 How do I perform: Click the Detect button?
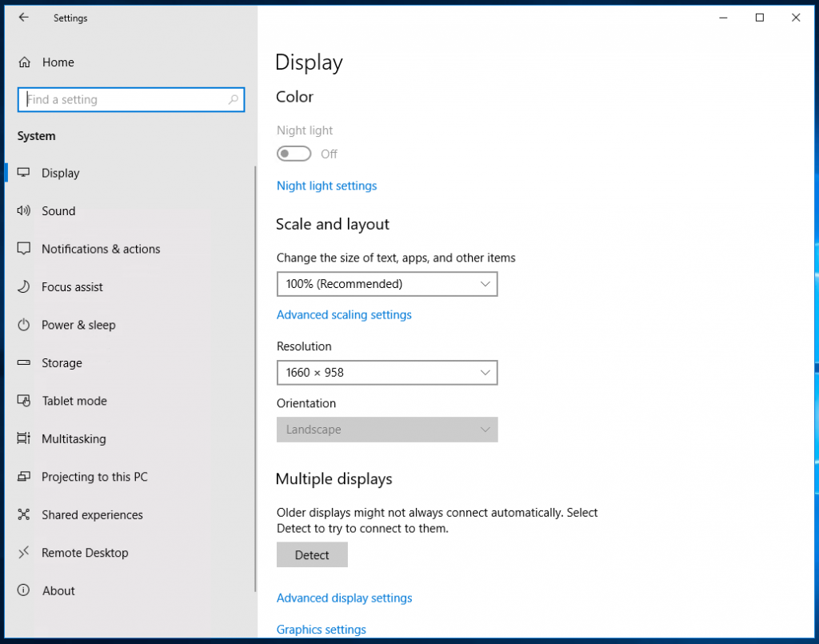coord(311,554)
